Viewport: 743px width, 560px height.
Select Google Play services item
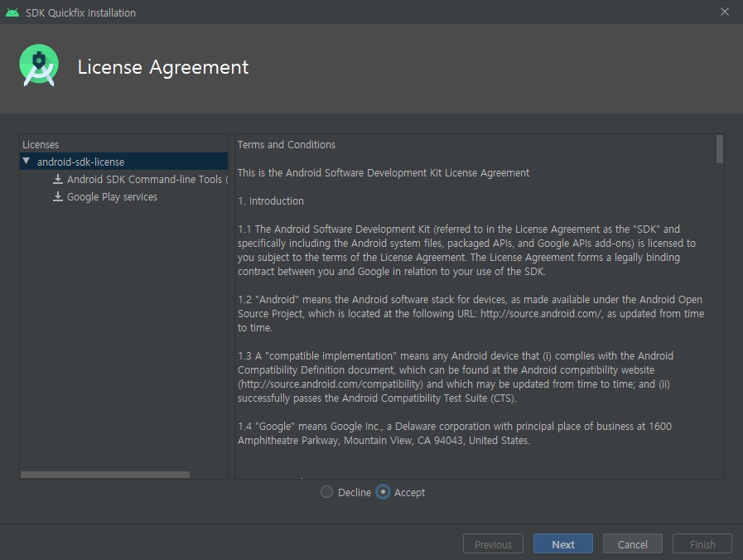tap(113, 197)
